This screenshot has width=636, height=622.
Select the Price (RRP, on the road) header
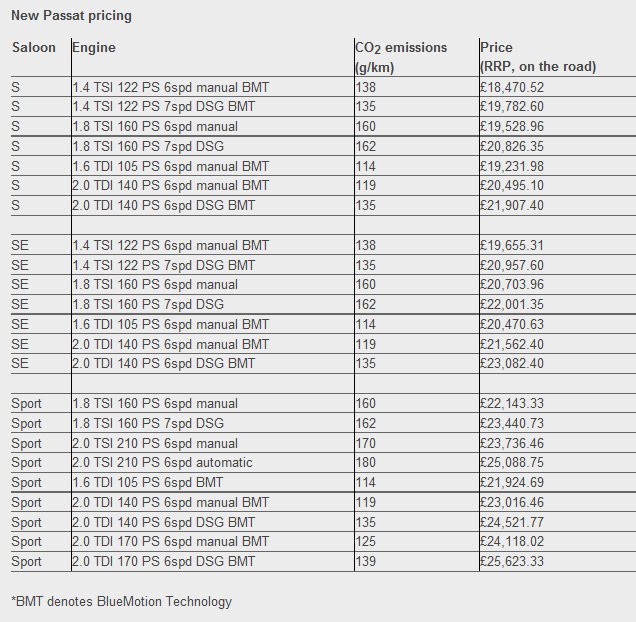538,57
